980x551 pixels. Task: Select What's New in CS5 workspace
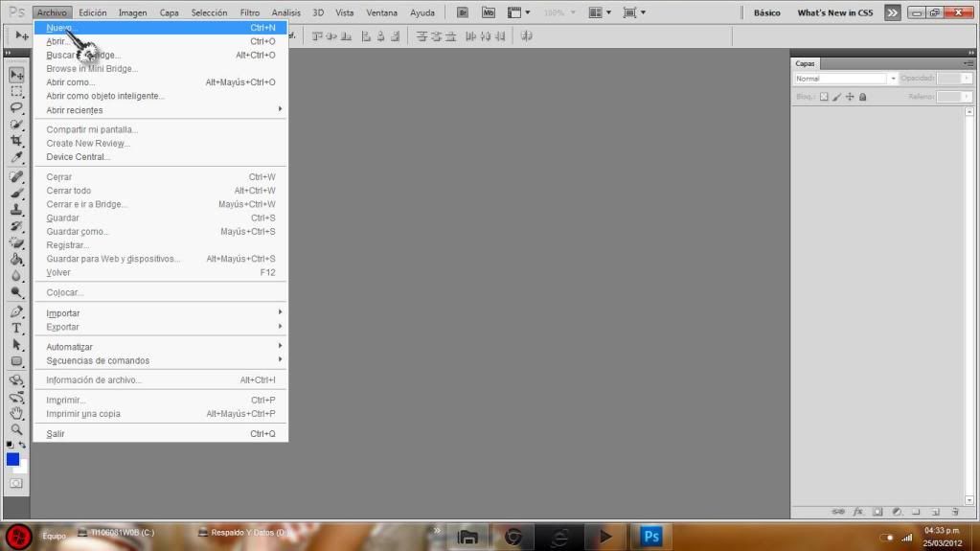835,12
